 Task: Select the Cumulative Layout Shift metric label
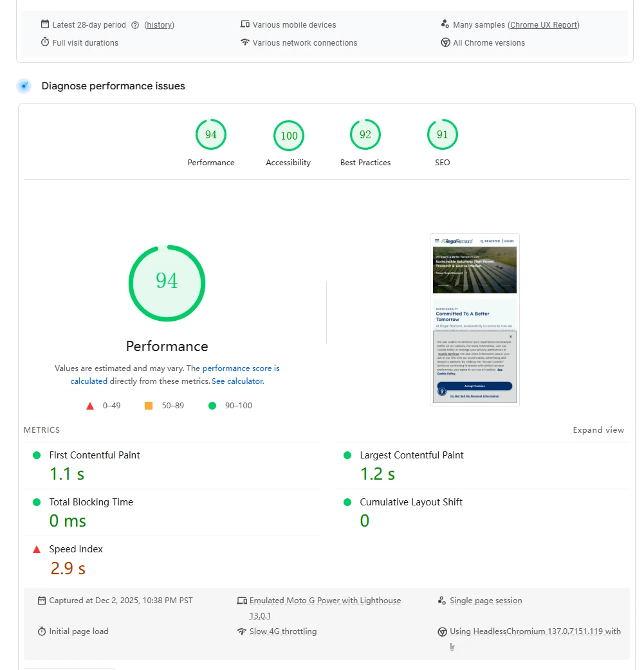click(411, 502)
